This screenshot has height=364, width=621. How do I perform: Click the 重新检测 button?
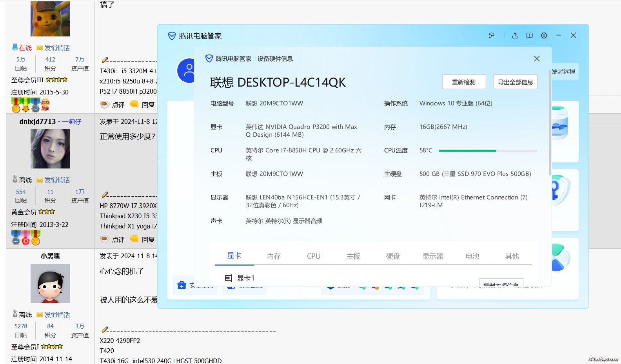pyautogui.click(x=464, y=82)
